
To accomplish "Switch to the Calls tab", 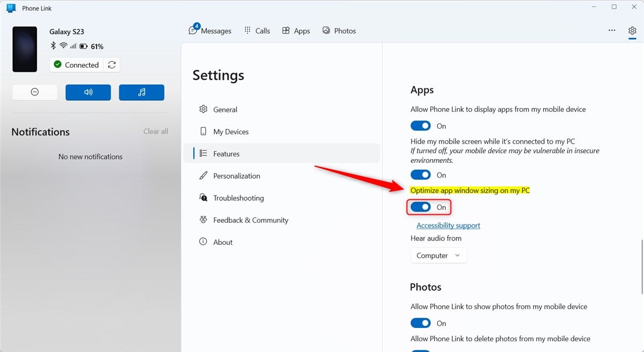I will point(257,31).
